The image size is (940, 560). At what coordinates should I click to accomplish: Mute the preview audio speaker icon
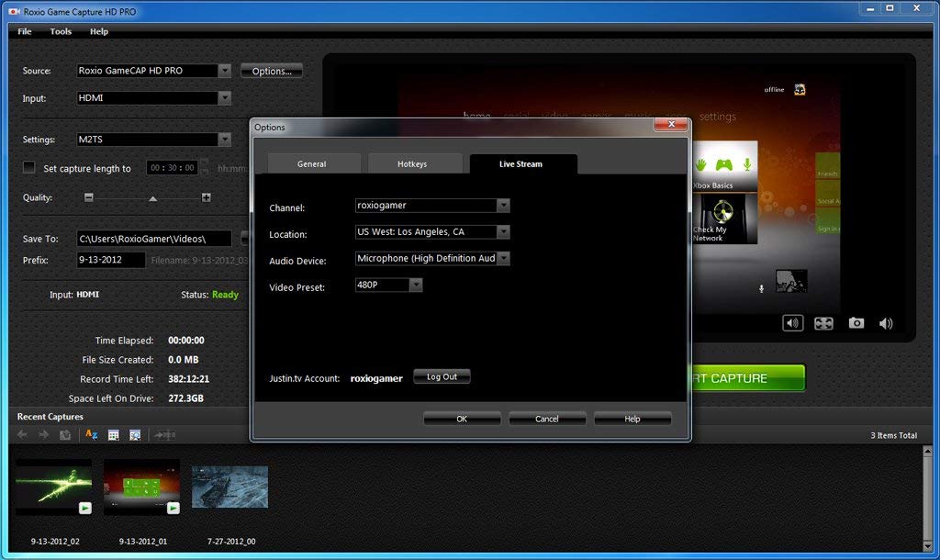click(792, 323)
